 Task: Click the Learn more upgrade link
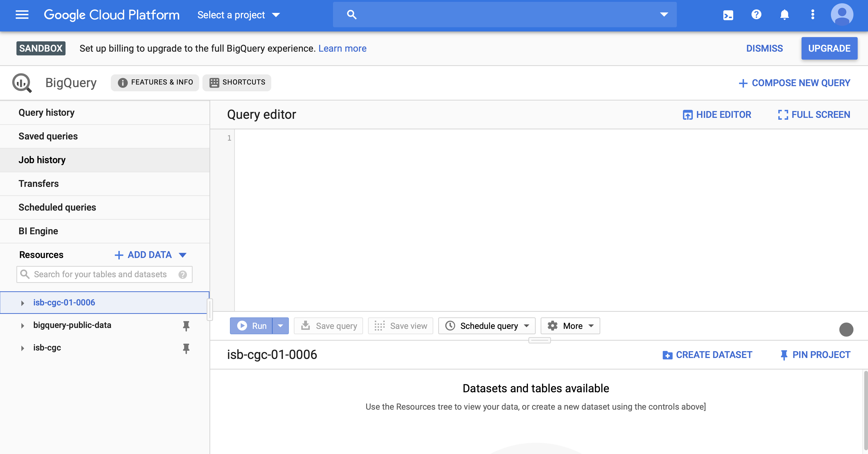(343, 48)
